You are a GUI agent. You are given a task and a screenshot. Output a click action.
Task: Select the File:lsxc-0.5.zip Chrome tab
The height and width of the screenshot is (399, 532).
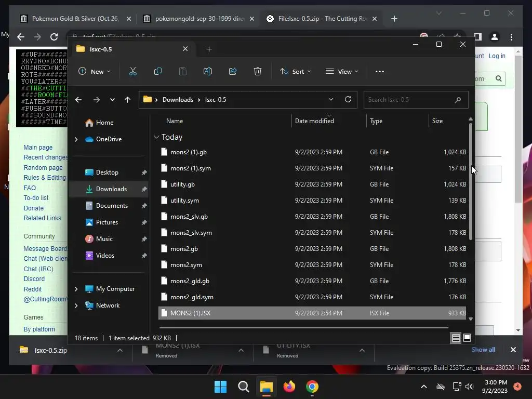coord(322,19)
